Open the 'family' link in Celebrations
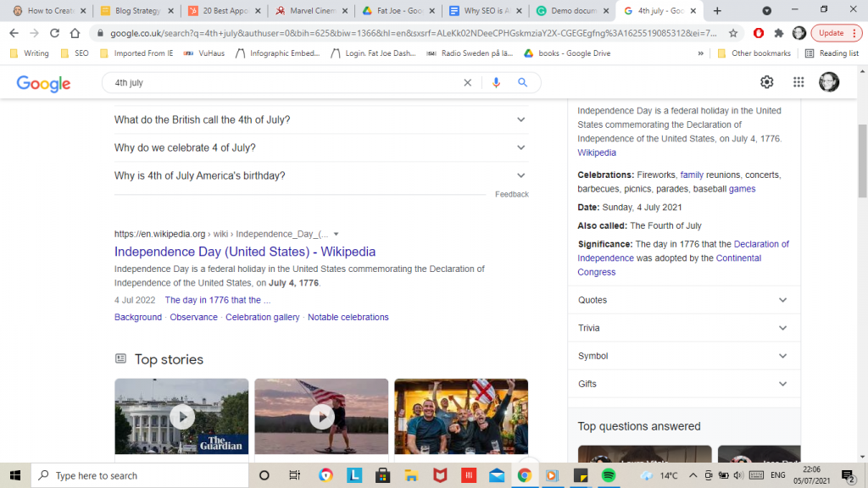Screen dimensions: 868x488 tap(692, 175)
